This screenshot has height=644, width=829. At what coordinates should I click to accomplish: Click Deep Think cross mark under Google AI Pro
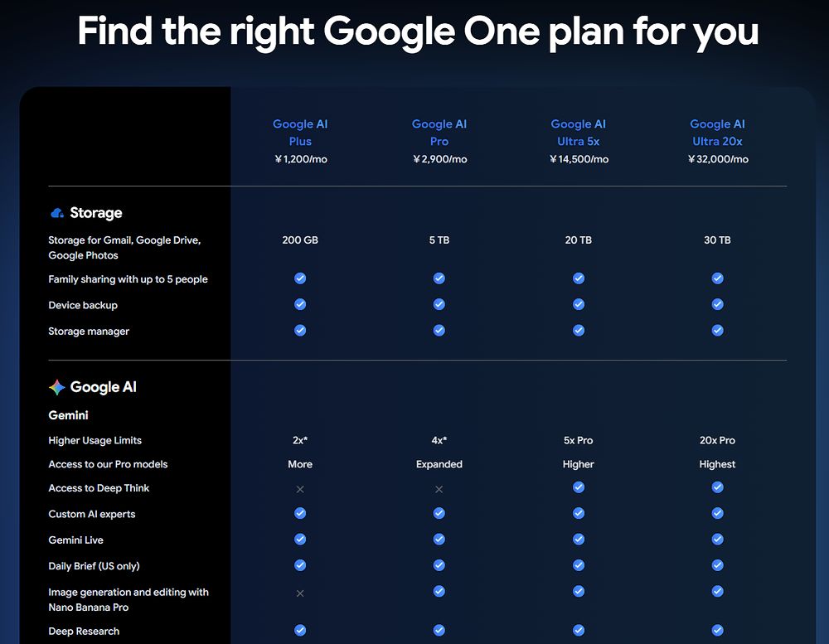[439, 489]
